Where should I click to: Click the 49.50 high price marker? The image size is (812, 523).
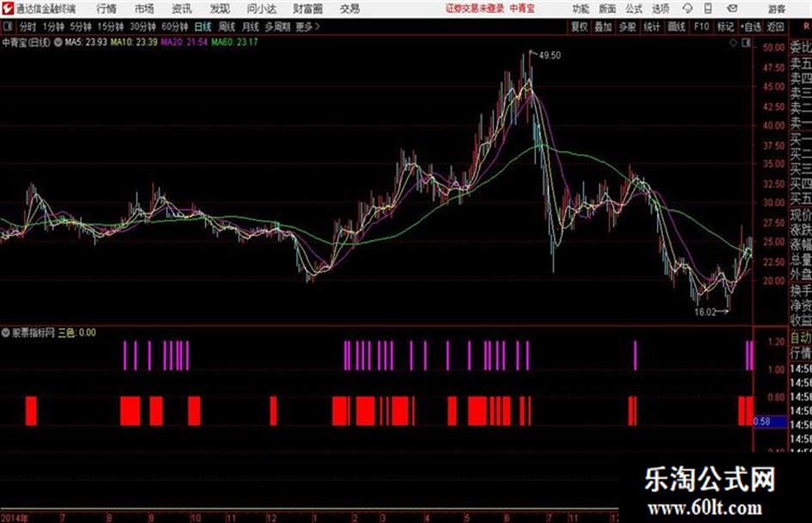click(549, 56)
